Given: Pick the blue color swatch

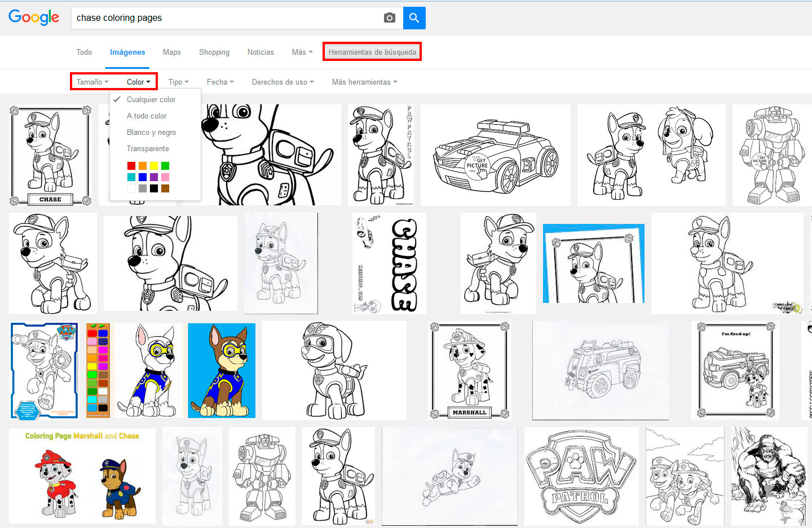Looking at the screenshot, I should tap(143, 177).
